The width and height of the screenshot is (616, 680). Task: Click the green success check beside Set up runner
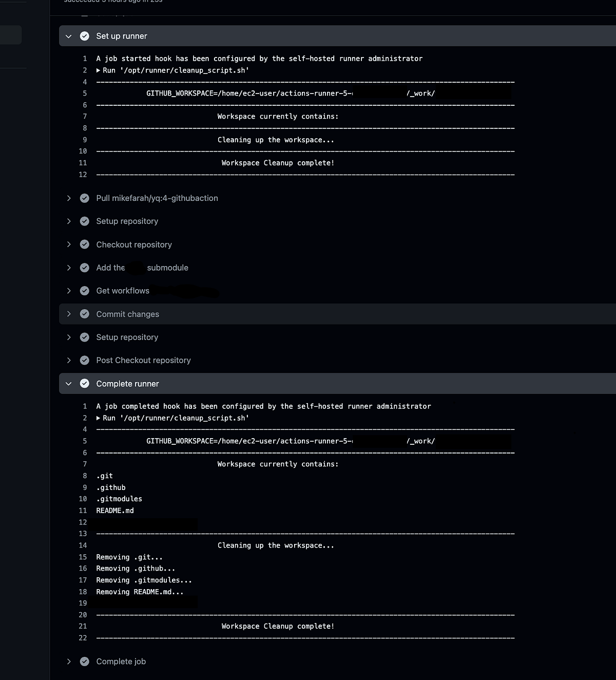(x=84, y=36)
